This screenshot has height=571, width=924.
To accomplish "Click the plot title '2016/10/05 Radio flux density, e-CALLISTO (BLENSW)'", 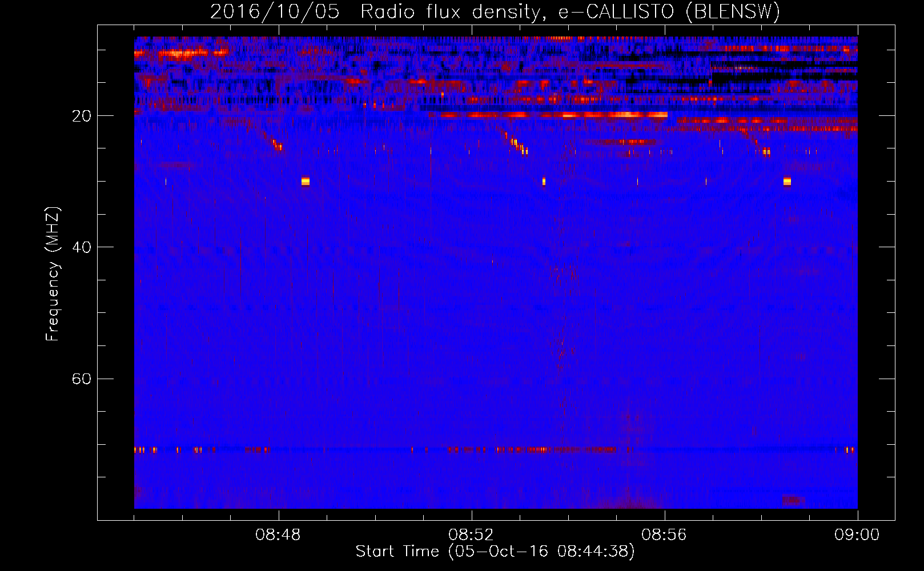I will pos(495,12).
